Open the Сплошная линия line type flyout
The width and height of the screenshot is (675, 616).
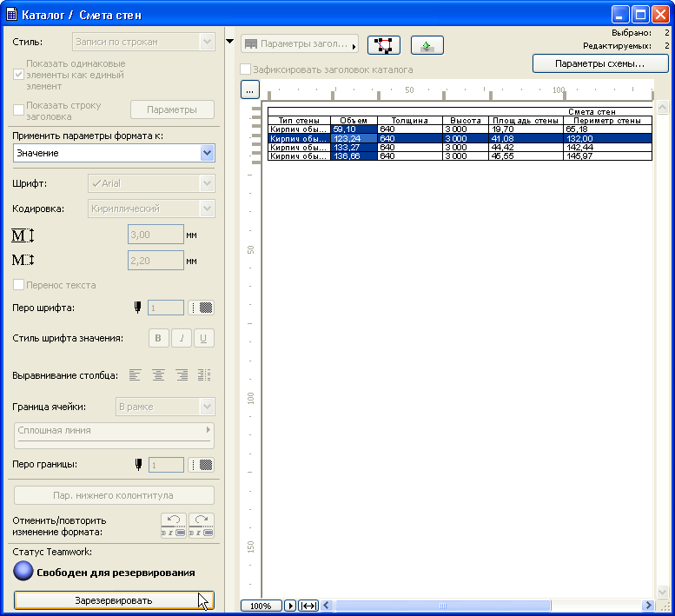(114, 435)
